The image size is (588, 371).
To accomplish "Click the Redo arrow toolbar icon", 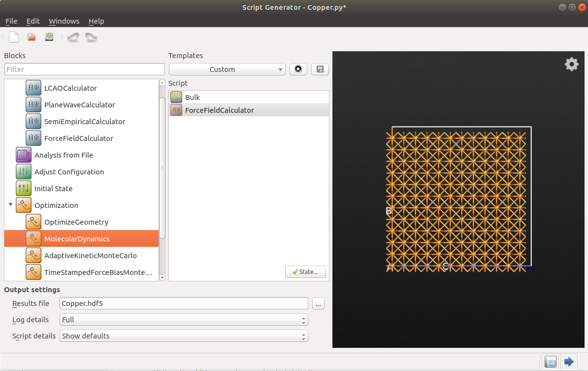I will pyautogui.click(x=91, y=37).
